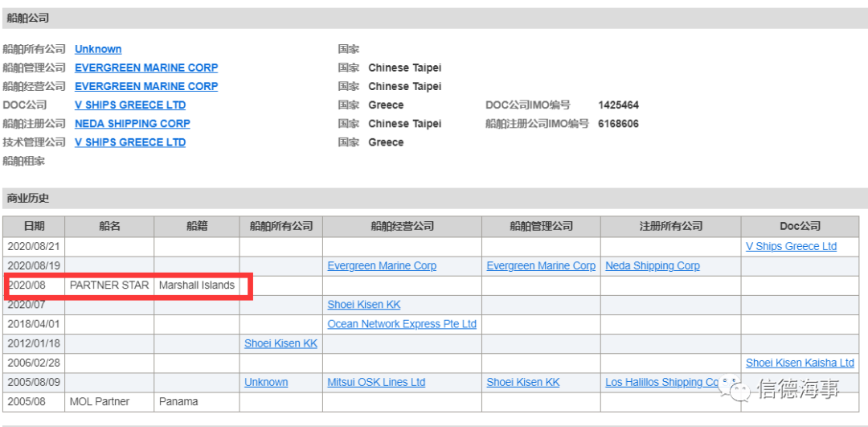Open V SHIPS GREECE LTD DOC company link
The height and width of the screenshot is (427, 868).
pos(130,105)
